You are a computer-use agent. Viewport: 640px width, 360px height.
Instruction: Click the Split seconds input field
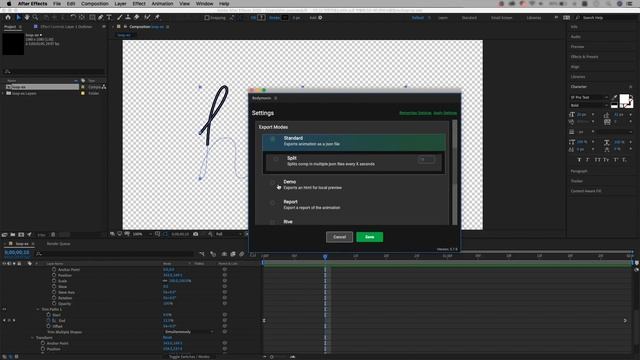(x=426, y=160)
